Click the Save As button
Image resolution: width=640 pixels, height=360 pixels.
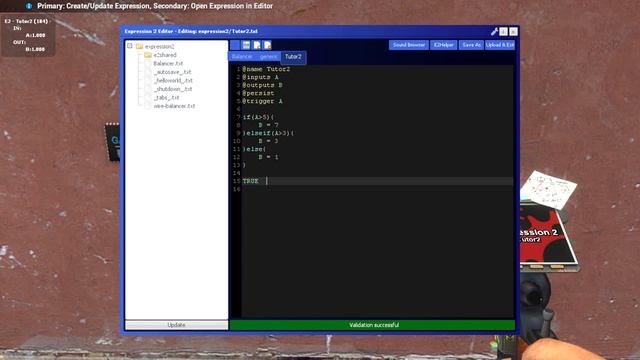point(471,45)
